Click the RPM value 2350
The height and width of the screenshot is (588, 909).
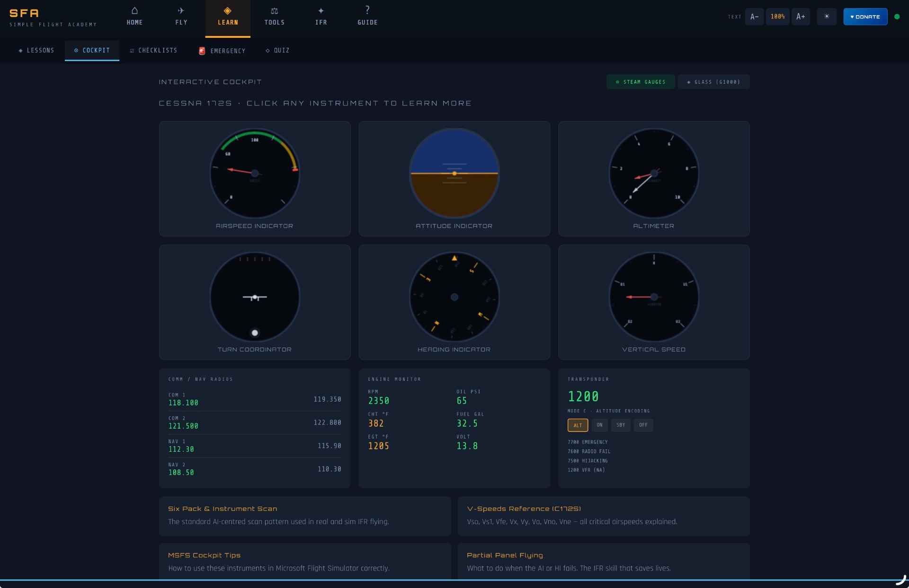(x=379, y=401)
